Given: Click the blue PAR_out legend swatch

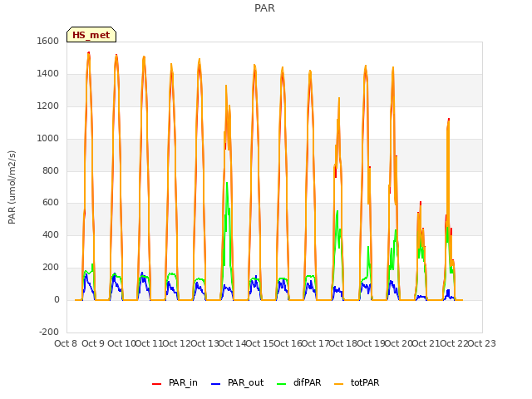Looking at the screenshot, I should click(216, 384).
